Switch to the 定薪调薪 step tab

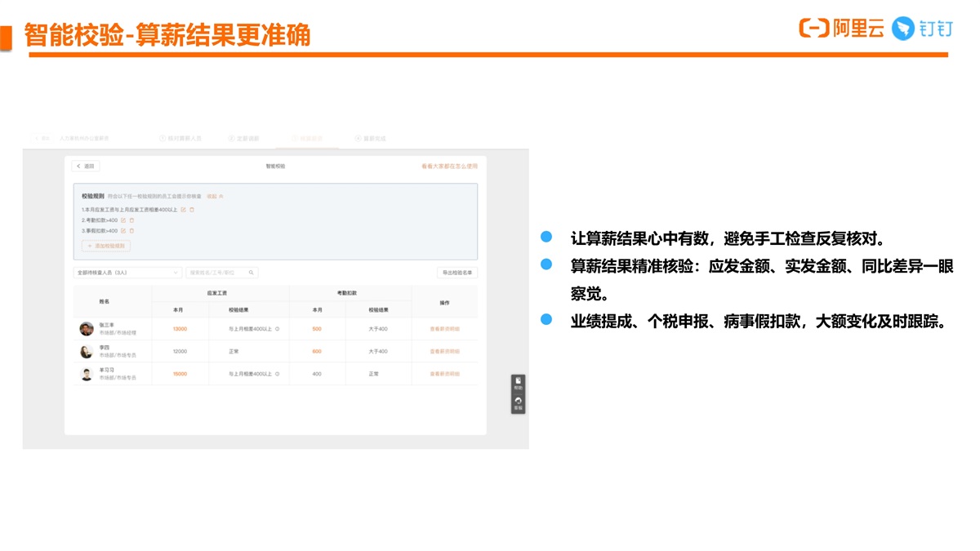243,139
